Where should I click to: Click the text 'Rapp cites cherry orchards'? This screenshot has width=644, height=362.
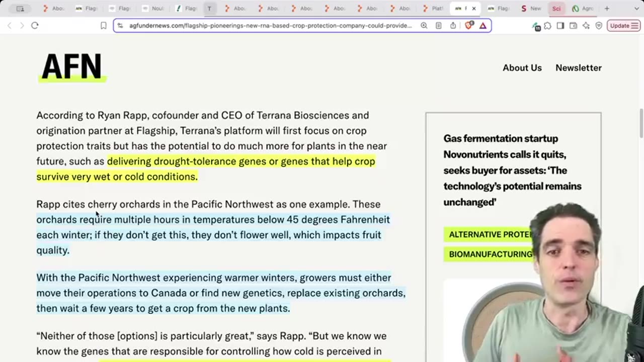click(98, 204)
